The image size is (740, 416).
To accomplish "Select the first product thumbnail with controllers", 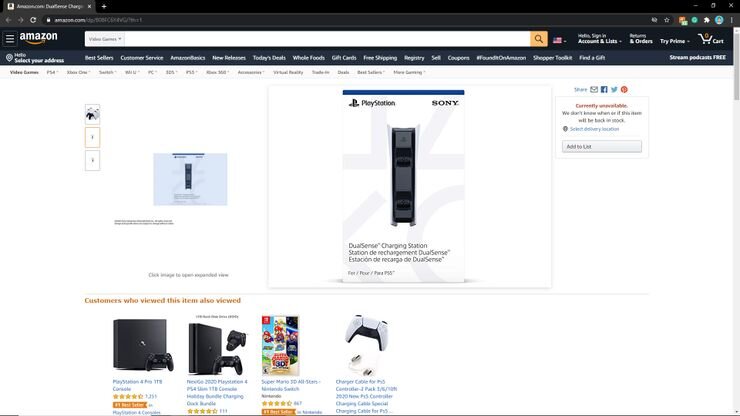I will click(x=92, y=114).
